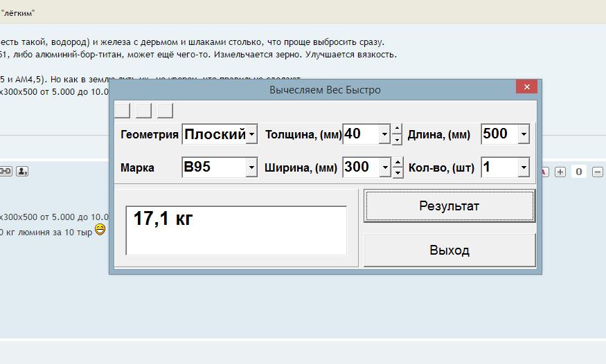Click the Результат button

coord(449,206)
